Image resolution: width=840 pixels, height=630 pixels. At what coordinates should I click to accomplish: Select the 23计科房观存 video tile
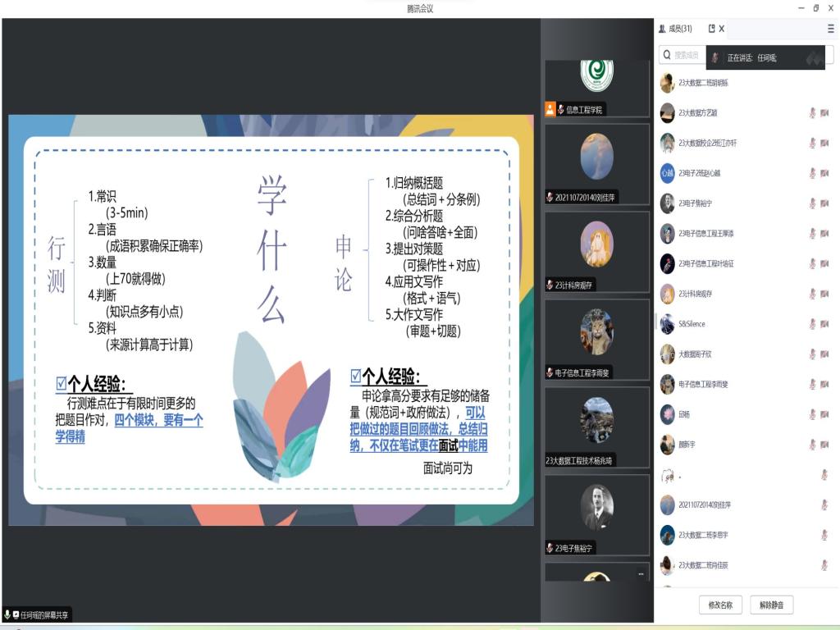pyautogui.click(x=596, y=250)
